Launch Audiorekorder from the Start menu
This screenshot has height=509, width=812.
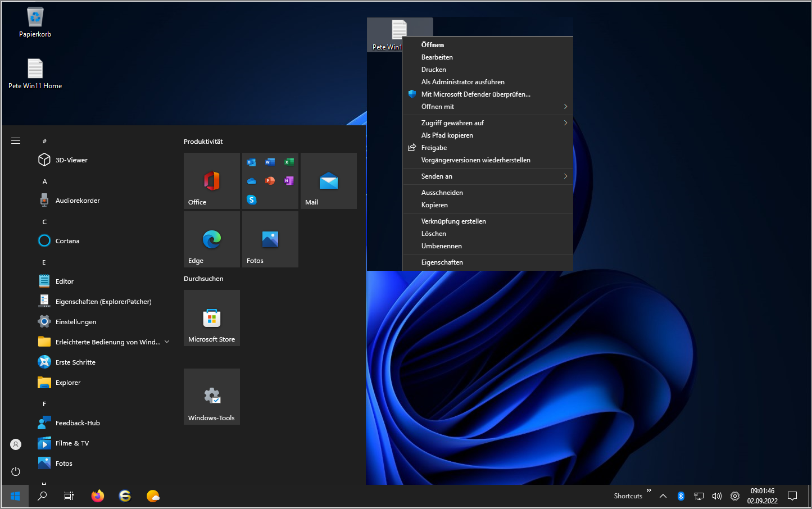(x=104, y=201)
